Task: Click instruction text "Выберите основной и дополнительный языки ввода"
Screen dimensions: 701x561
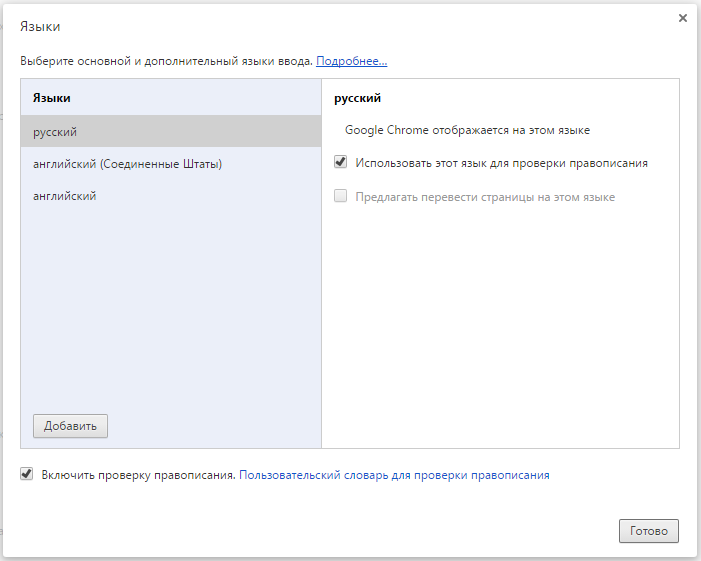Action: 166,61
